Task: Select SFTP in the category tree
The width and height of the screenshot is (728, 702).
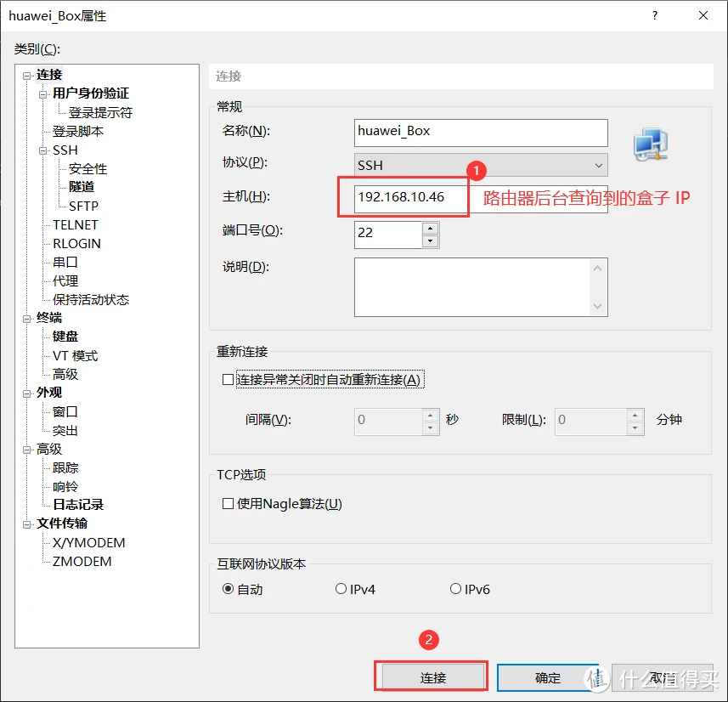Action: [x=83, y=206]
